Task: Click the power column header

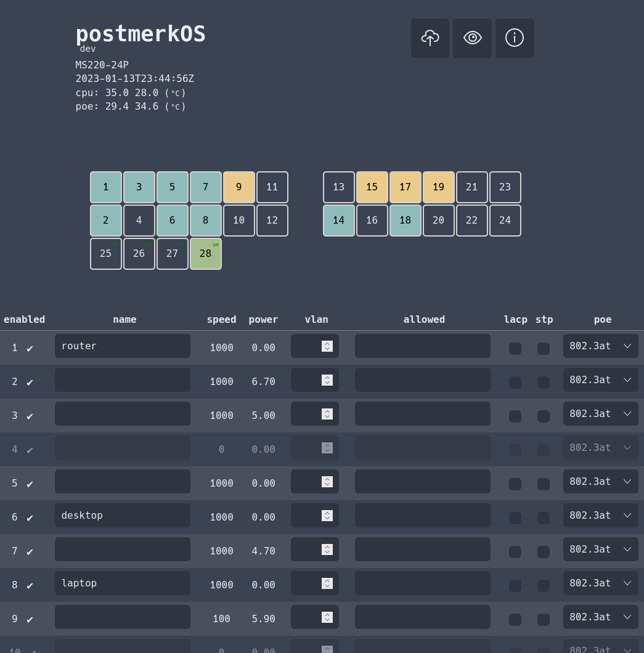Action: click(263, 320)
